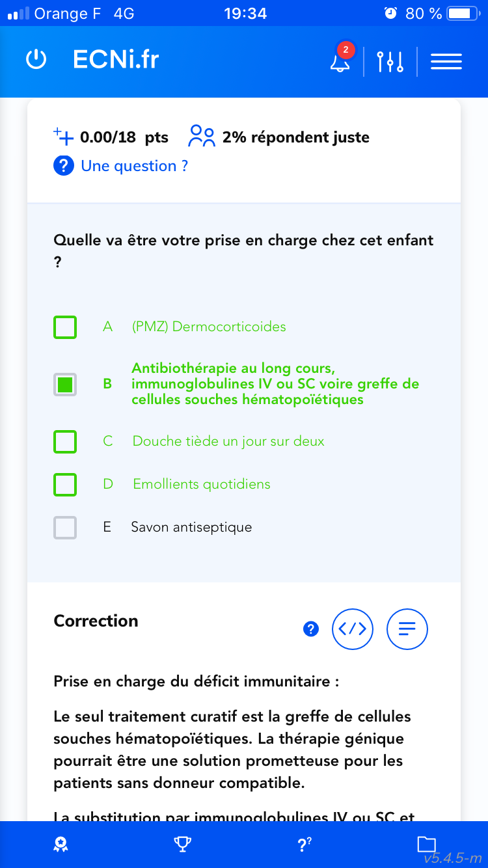Click the small help icon beside Correction
Image resolution: width=488 pixels, height=868 pixels.
[x=311, y=629]
